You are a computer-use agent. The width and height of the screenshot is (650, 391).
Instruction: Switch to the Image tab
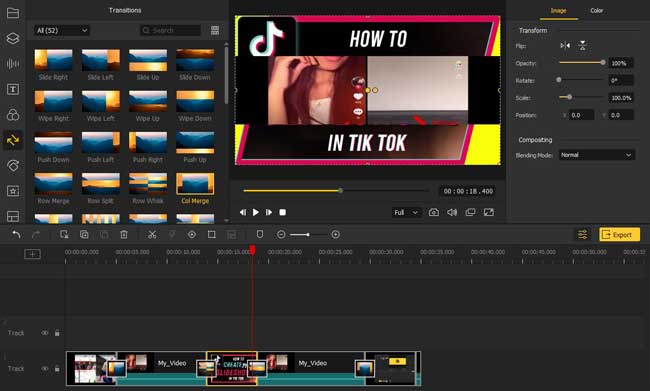pos(558,11)
